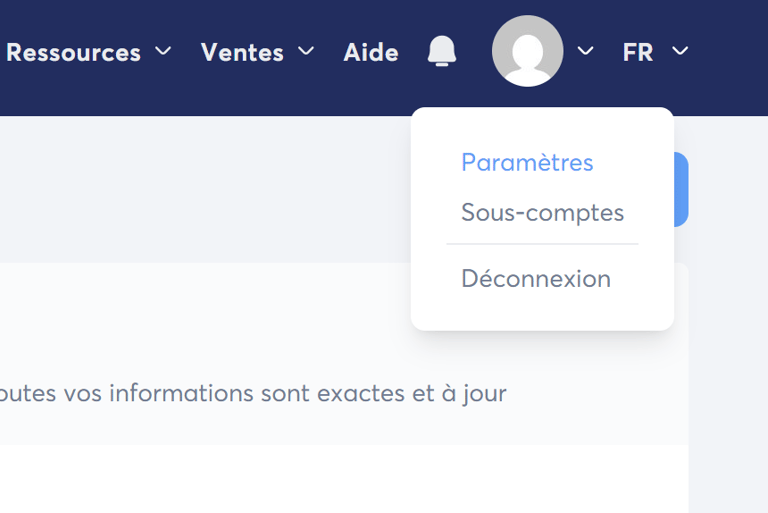
Task: Choose Paramètres in the account menu
Action: 527,162
